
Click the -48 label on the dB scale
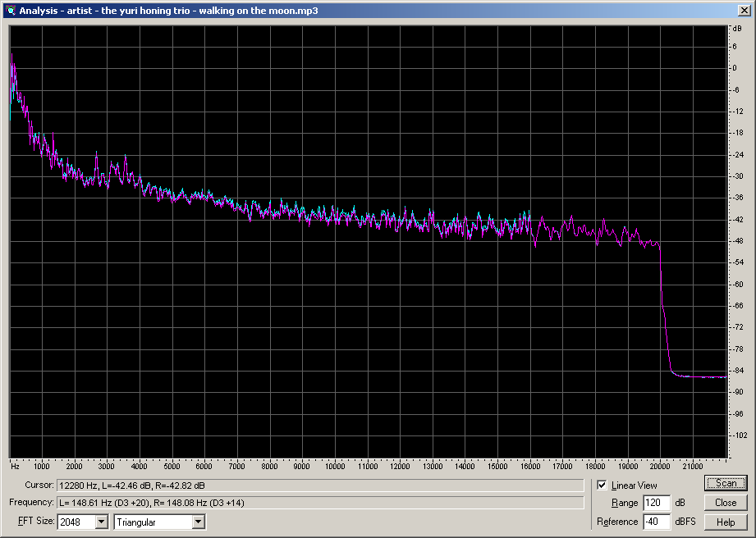pos(739,241)
